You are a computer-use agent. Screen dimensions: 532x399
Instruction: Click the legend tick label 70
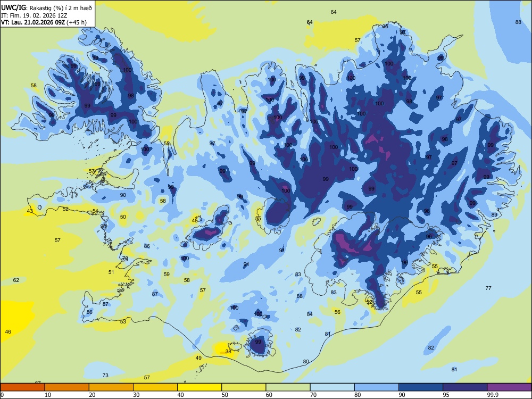tap(313, 395)
